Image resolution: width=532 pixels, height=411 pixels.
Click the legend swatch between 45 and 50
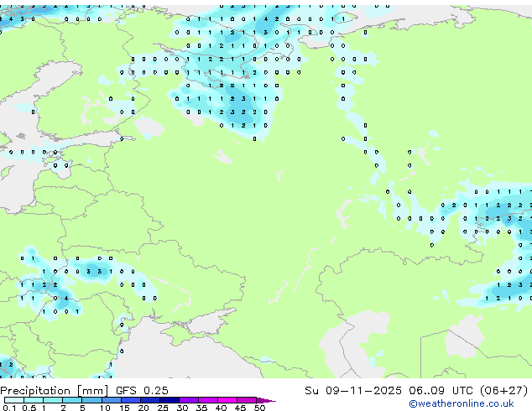[x=247, y=400]
